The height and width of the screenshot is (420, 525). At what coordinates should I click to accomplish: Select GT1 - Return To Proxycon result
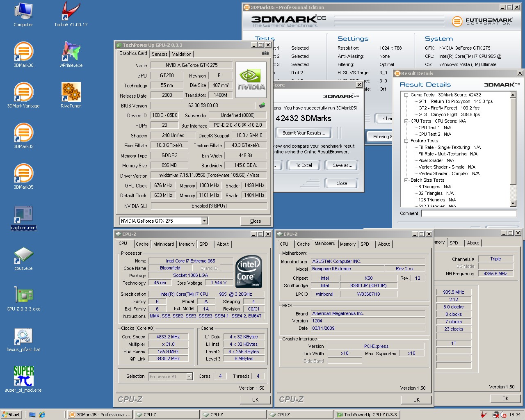[455, 101]
